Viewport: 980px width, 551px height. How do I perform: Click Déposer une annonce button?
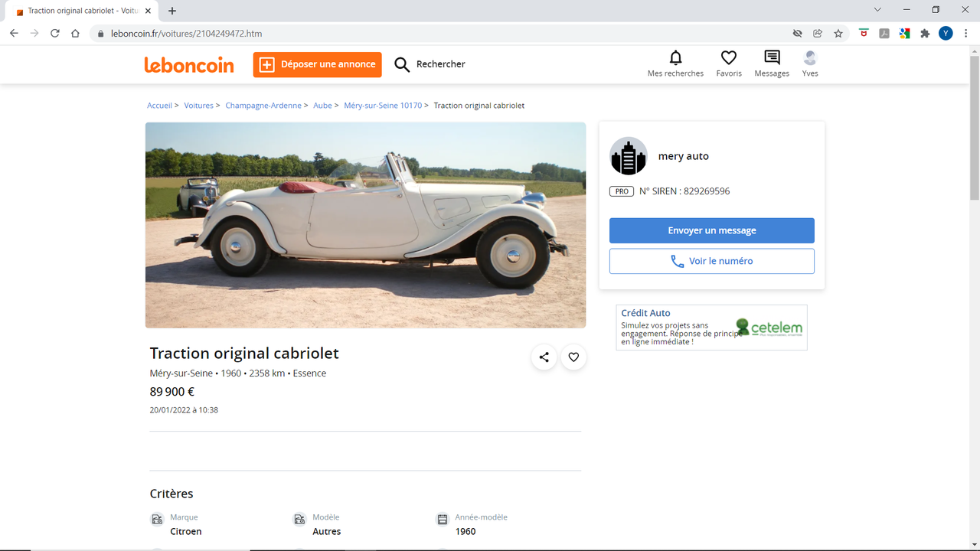pyautogui.click(x=317, y=64)
